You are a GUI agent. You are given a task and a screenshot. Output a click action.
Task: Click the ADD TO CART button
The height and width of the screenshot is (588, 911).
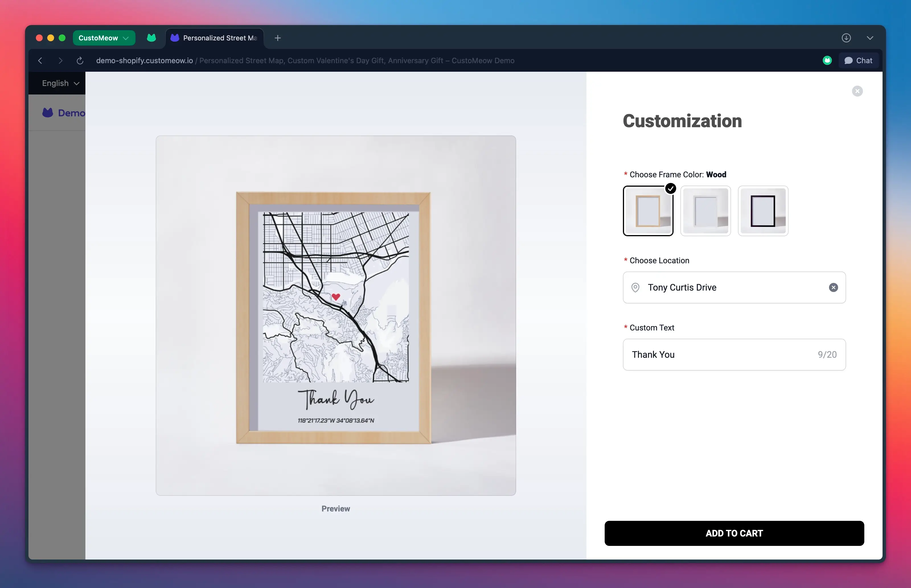(x=734, y=533)
